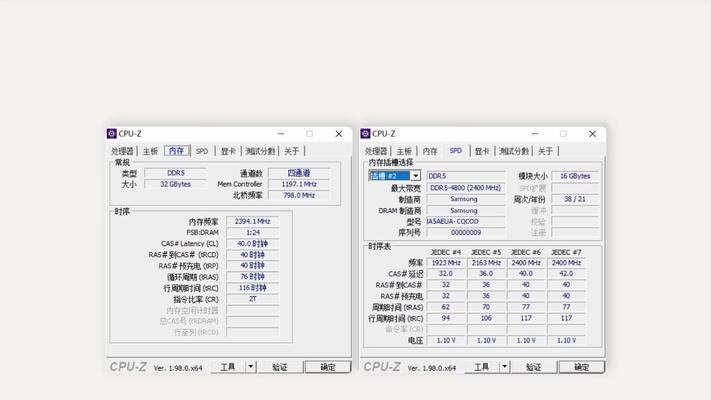Expand memory slot selection dropdown 插槽 #2

(x=415, y=176)
